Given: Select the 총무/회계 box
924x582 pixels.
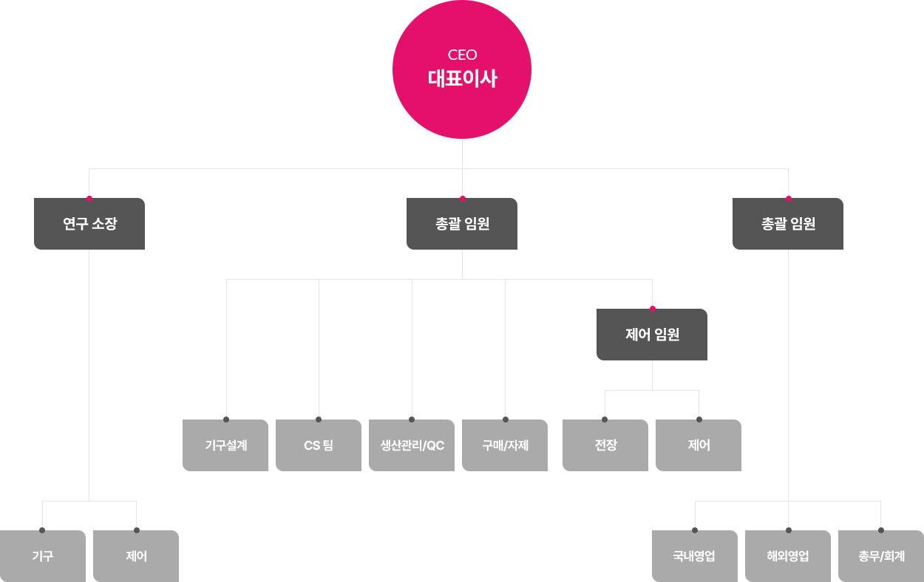Looking at the screenshot, I should [881, 556].
